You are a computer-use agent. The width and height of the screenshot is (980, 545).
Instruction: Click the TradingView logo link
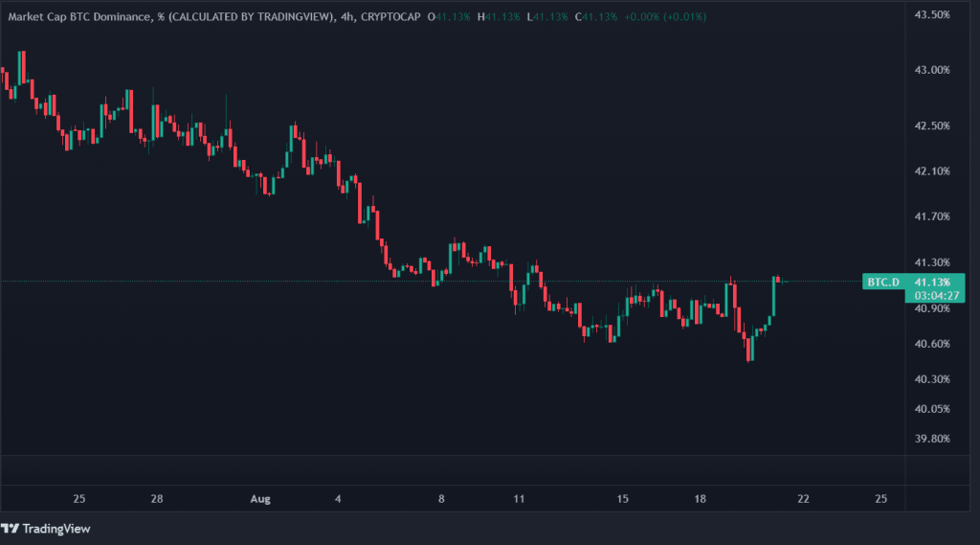46,529
